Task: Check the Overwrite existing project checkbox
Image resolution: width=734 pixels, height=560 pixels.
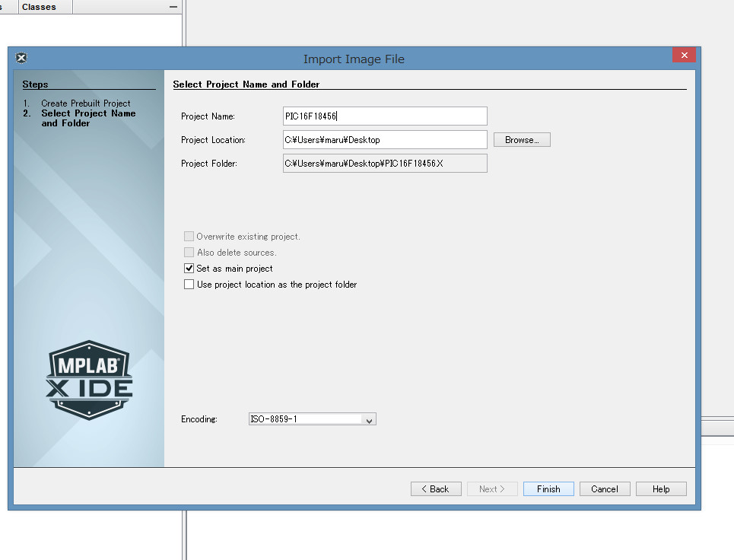Action: 189,237
